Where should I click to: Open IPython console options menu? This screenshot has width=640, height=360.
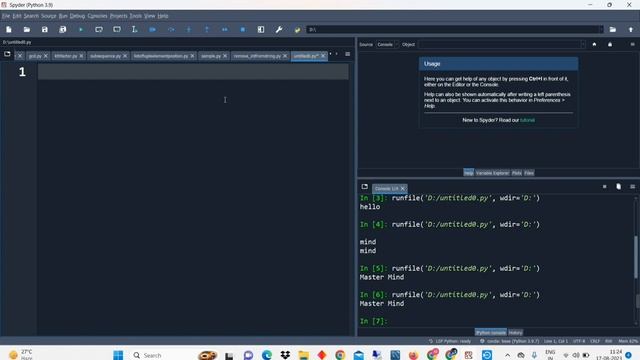[x=632, y=187]
